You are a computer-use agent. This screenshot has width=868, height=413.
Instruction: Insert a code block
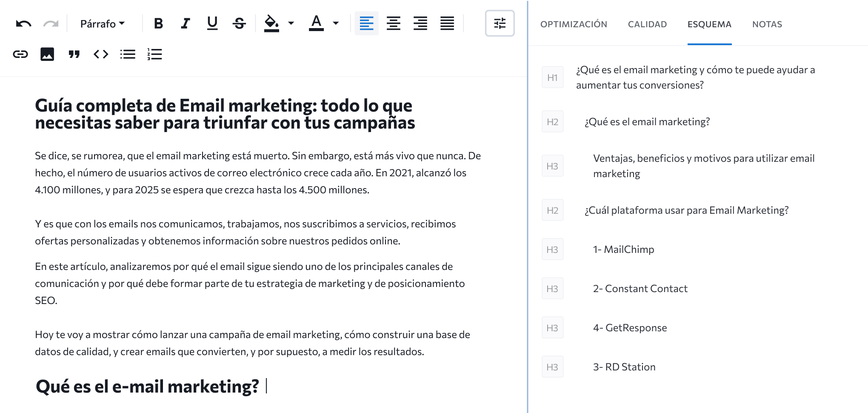(x=101, y=54)
